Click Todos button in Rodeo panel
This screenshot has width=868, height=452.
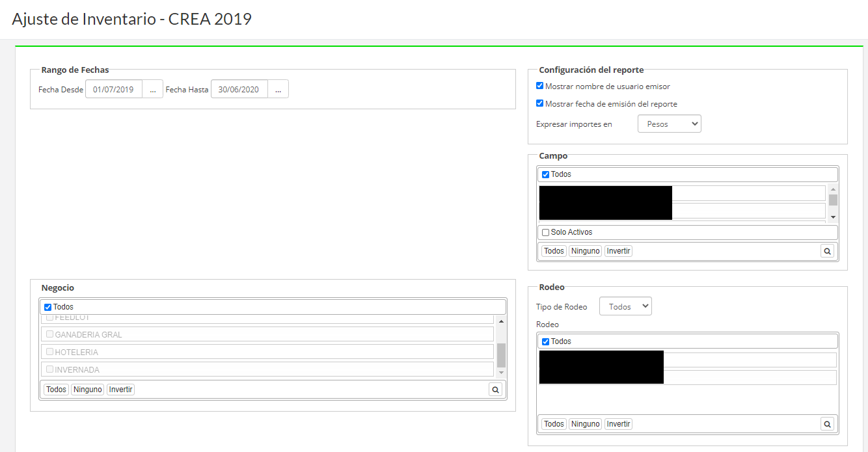tap(554, 424)
